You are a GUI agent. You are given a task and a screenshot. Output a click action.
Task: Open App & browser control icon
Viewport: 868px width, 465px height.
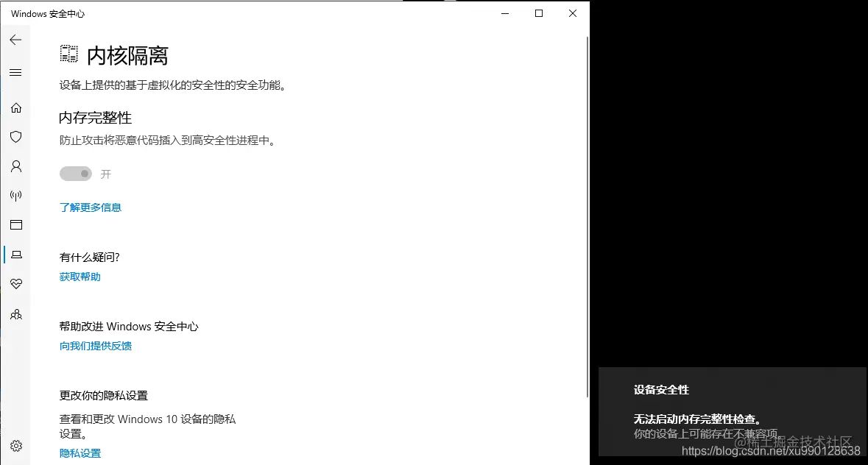click(x=16, y=224)
